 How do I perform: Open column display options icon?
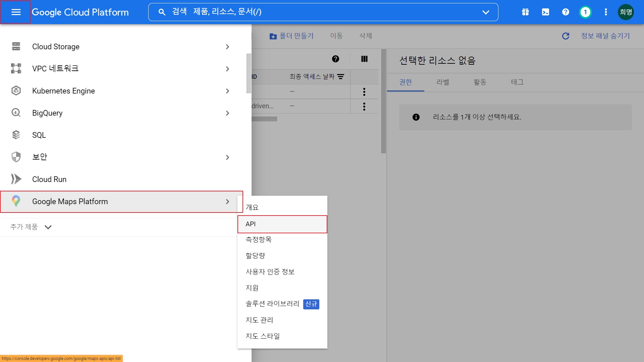tap(364, 59)
